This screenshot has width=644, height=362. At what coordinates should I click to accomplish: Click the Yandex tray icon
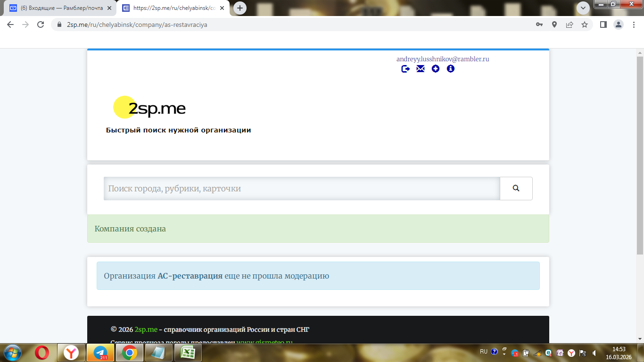571,353
